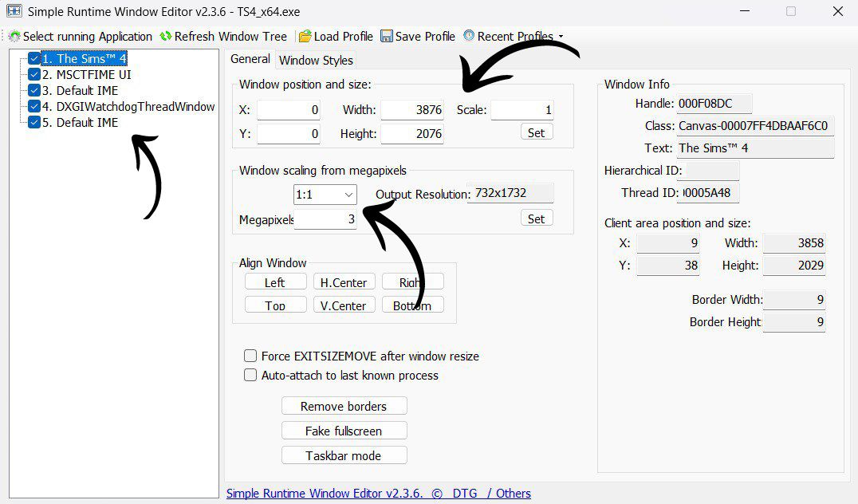Viewport: 858px width, 504px height.
Task: Click the green Refresh Window Tree icon
Action: tap(165, 36)
